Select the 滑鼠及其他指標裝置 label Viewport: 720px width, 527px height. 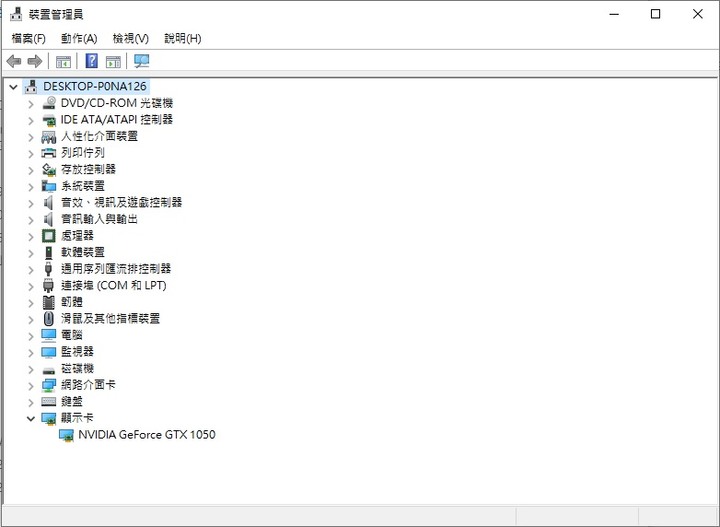111,318
